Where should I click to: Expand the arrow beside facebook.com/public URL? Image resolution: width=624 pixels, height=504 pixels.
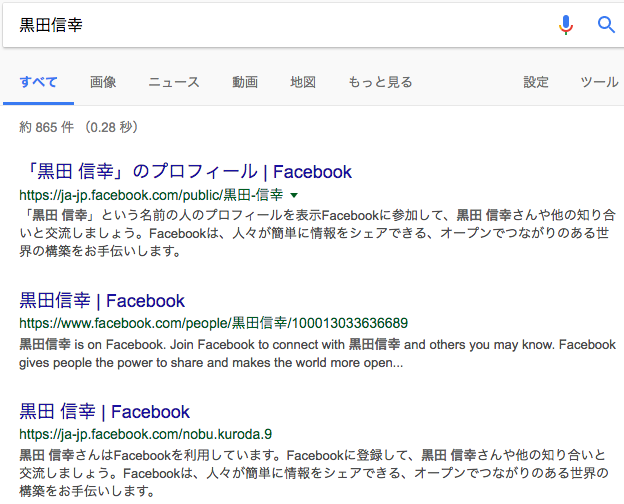click(x=294, y=195)
